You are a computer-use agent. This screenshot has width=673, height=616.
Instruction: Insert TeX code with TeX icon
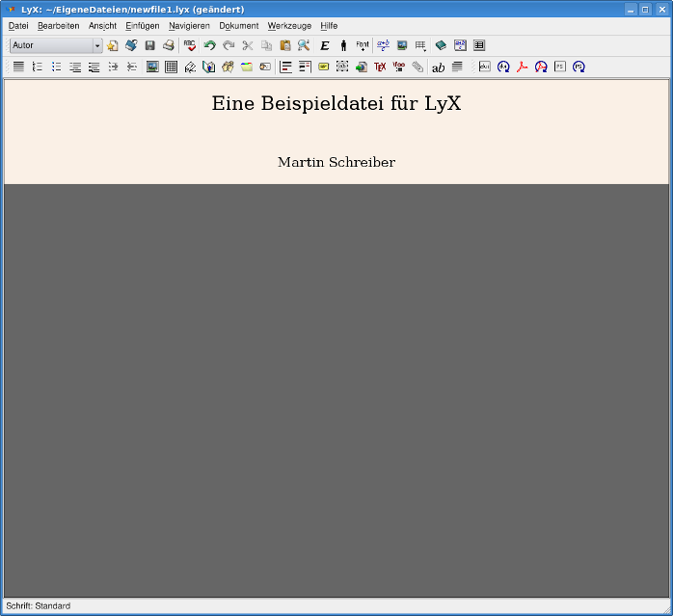(x=380, y=67)
